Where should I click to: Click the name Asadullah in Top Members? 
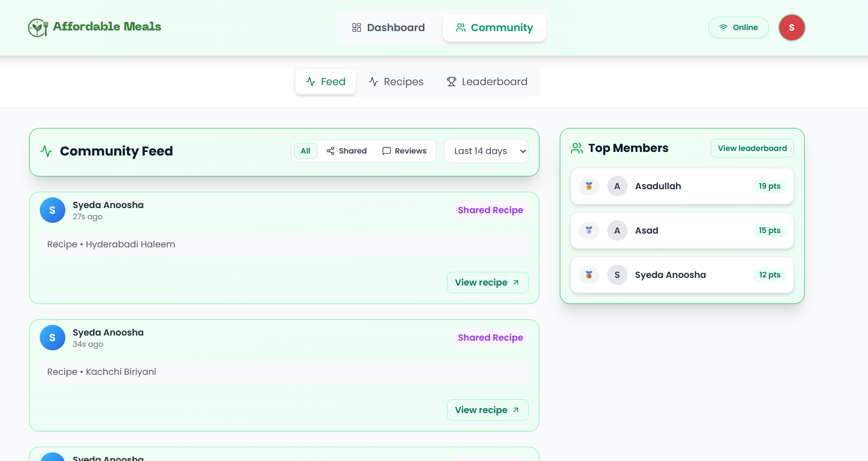[658, 186]
